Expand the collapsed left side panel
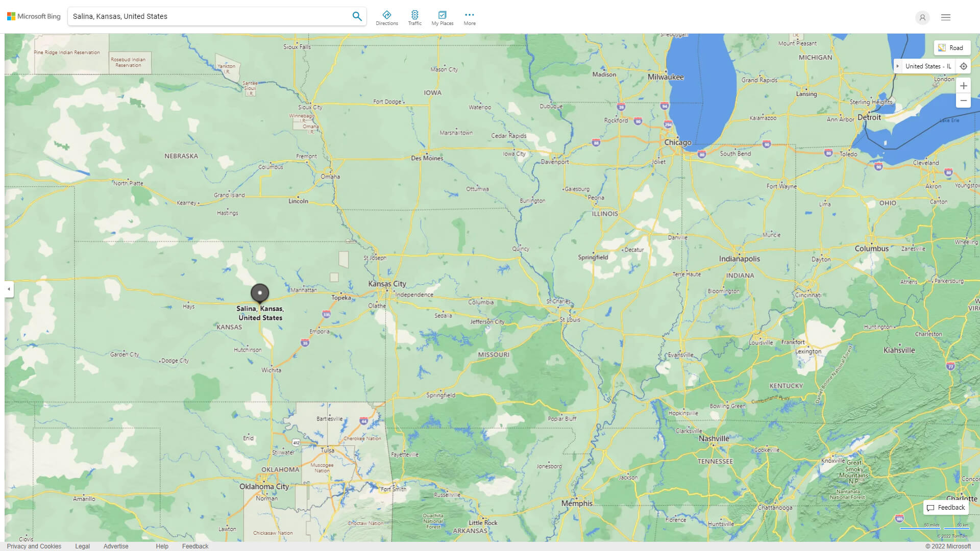 [9, 289]
